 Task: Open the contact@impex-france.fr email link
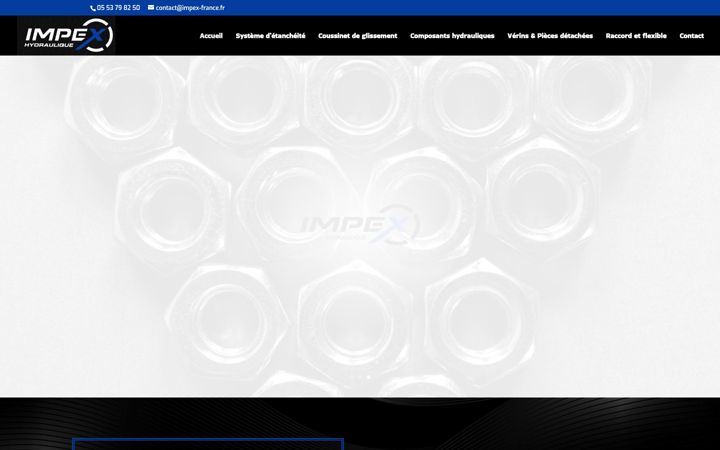(190, 8)
